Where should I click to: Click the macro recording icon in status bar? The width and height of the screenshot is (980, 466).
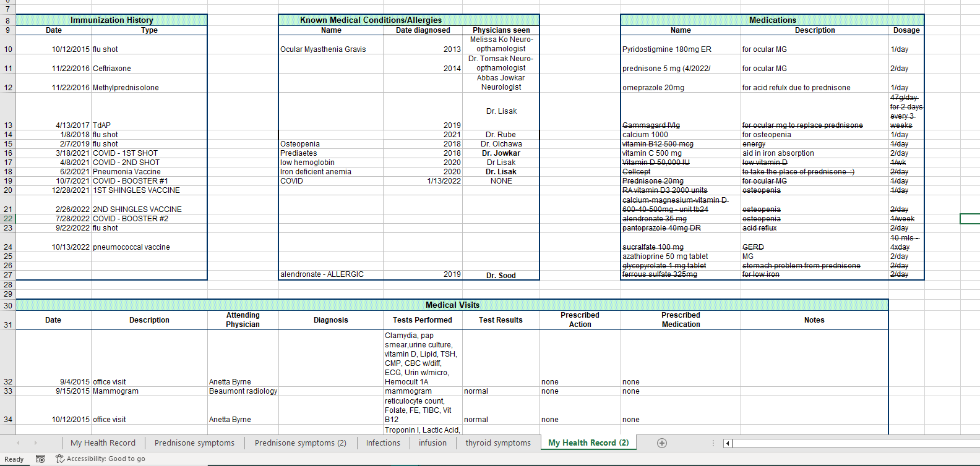tap(40, 459)
